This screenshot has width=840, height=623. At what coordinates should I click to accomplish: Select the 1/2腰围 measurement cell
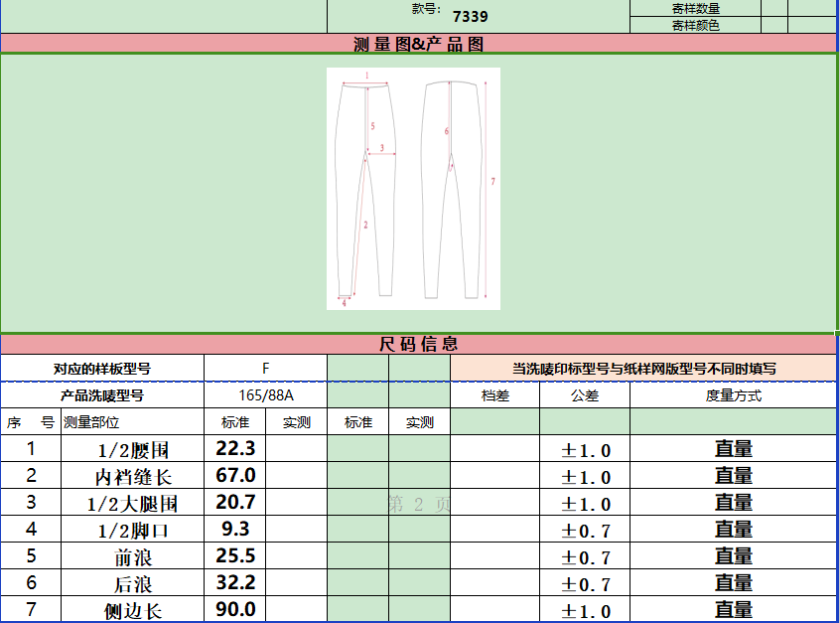tap(133, 449)
